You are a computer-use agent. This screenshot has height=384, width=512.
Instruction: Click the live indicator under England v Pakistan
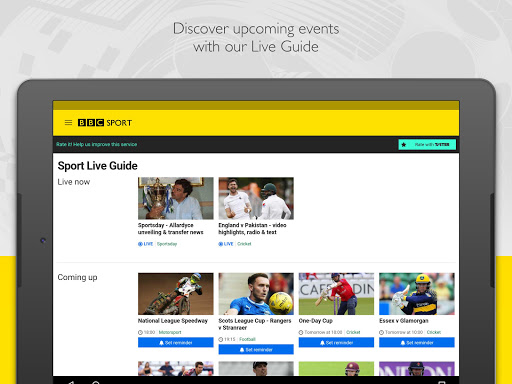pyautogui.click(x=226, y=244)
